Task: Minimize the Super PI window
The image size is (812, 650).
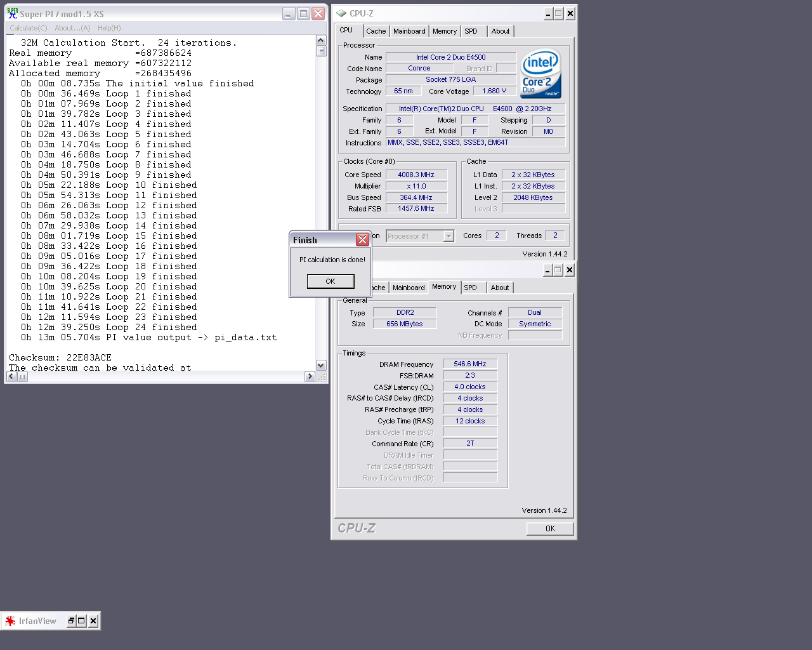Action: pyautogui.click(x=289, y=13)
